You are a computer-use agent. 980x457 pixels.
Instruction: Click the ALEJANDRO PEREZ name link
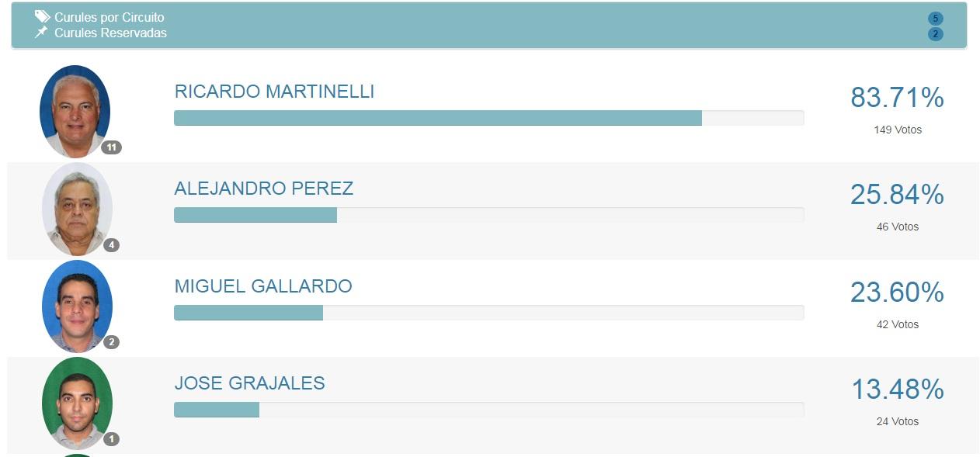[263, 189]
